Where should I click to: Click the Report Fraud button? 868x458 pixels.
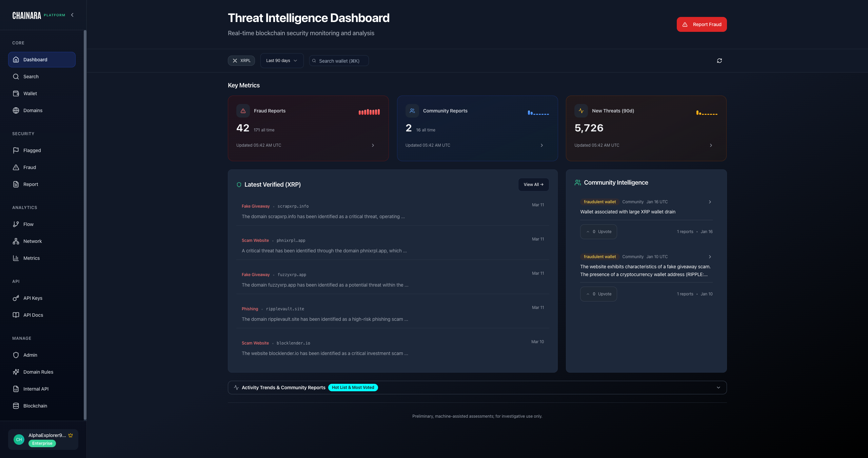pos(702,24)
